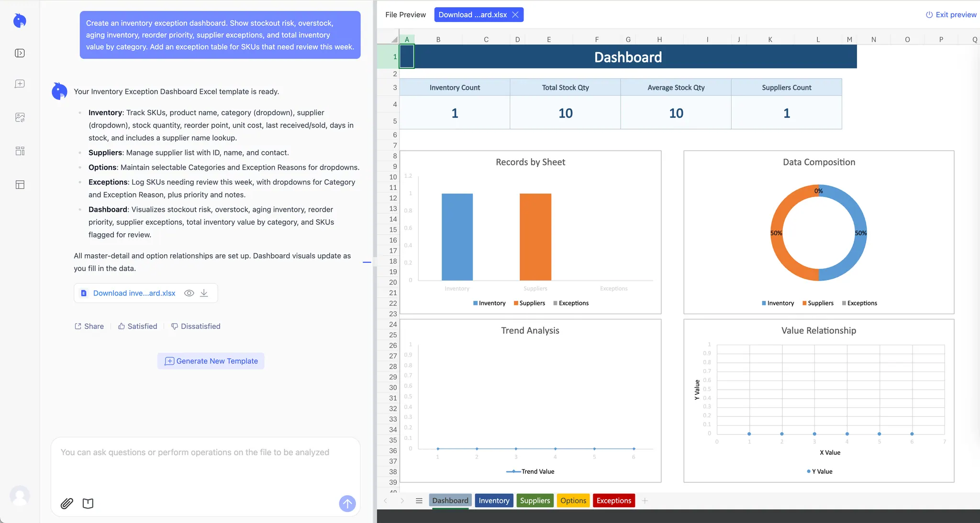The width and height of the screenshot is (980, 523).
Task: Click Trend Value legend entry
Action: click(530, 471)
